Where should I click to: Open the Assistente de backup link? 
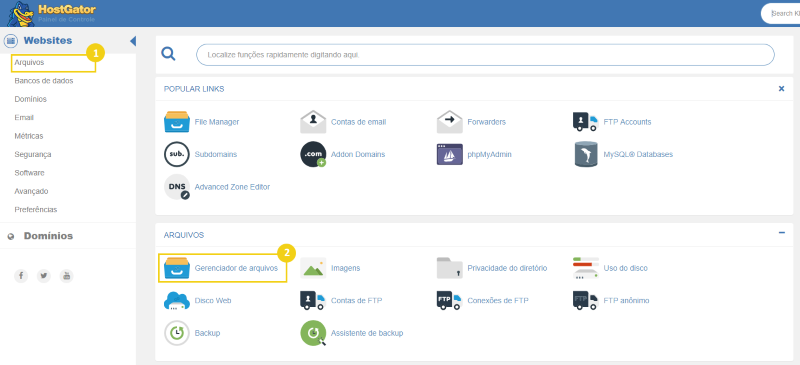click(367, 333)
